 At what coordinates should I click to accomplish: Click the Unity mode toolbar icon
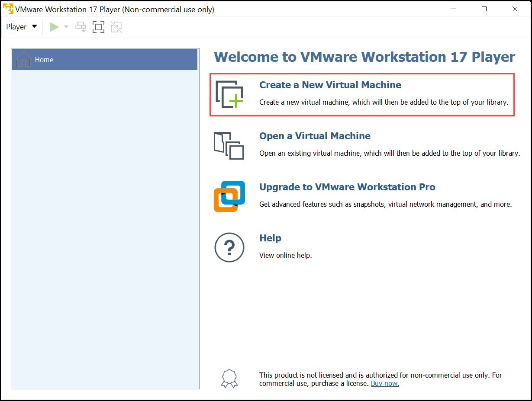coord(116,27)
